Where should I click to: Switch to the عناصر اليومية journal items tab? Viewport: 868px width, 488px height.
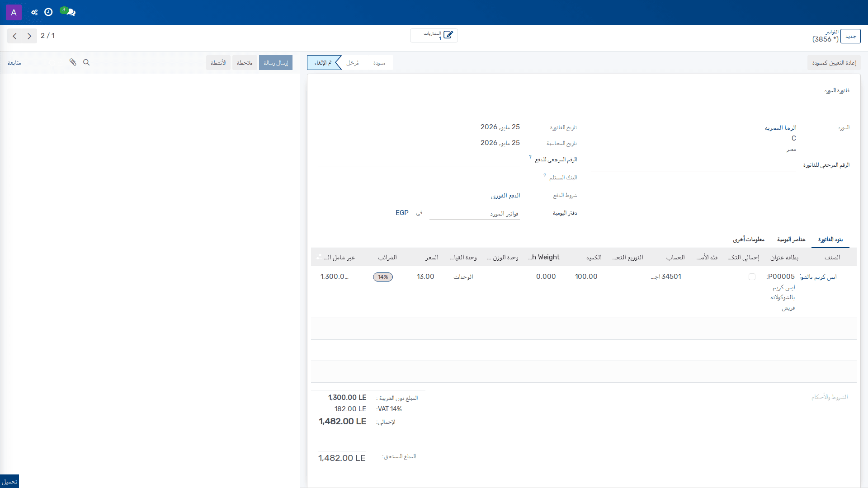[791, 239]
